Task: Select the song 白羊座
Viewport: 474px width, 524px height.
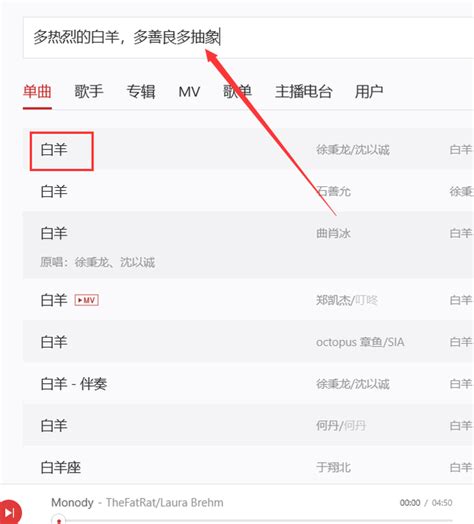Action: [61, 467]
